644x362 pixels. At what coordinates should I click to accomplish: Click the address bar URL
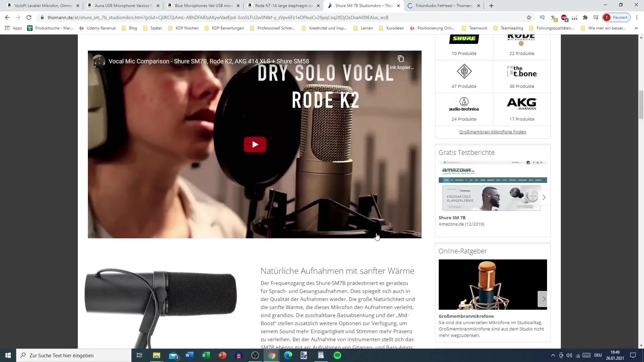(218, 17)
